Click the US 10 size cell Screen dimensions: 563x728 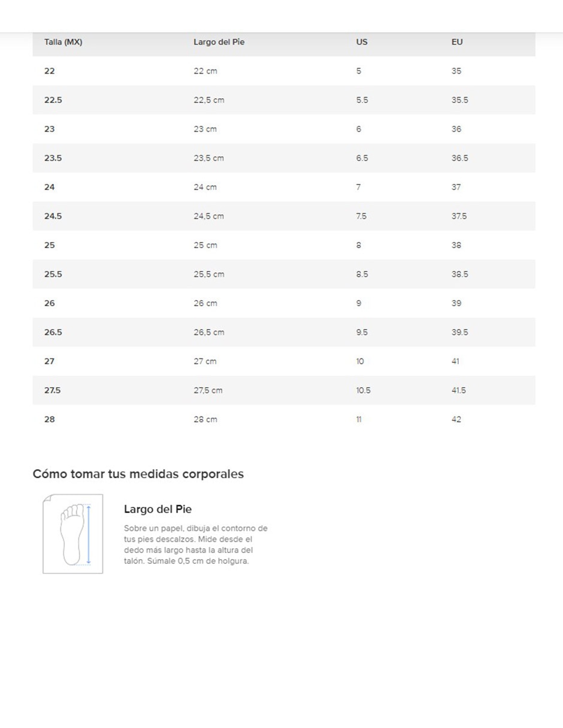pos(360,361)
